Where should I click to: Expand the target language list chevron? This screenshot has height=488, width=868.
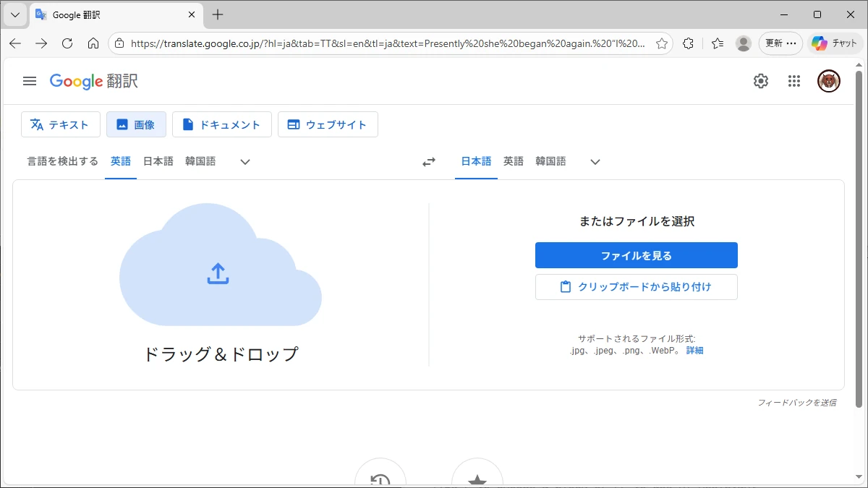(595, 162)
